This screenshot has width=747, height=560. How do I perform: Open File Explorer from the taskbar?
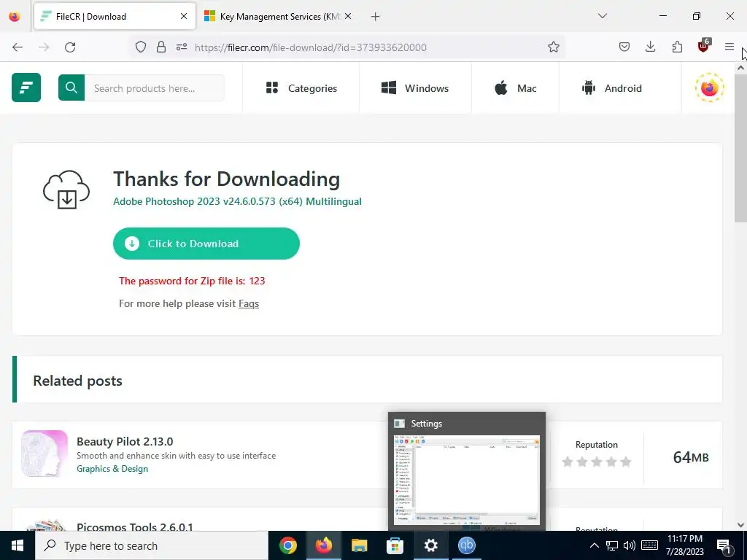[x=359, y=545]
